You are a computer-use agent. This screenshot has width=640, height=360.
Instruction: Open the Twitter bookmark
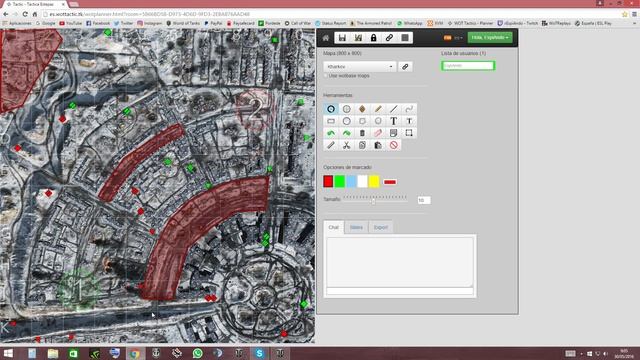click(x=123, y=24)
